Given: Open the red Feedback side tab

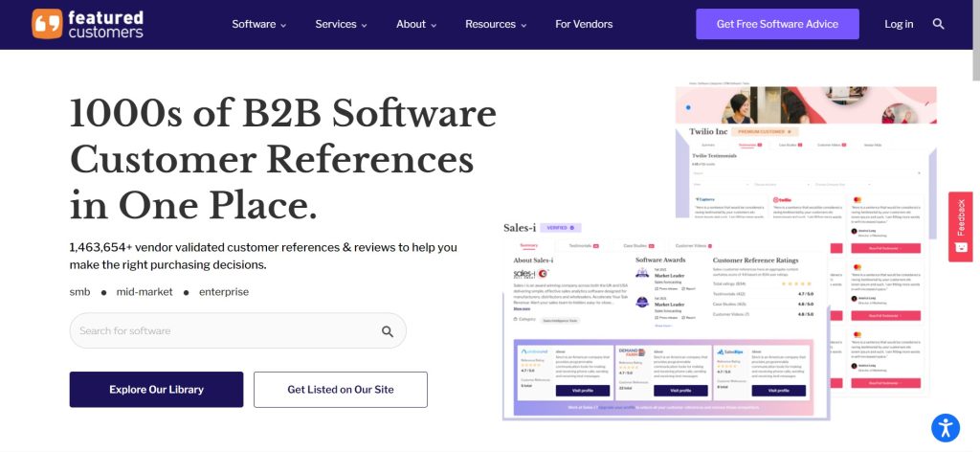Looking at the screenshot, I should click(x=960, y=227).
